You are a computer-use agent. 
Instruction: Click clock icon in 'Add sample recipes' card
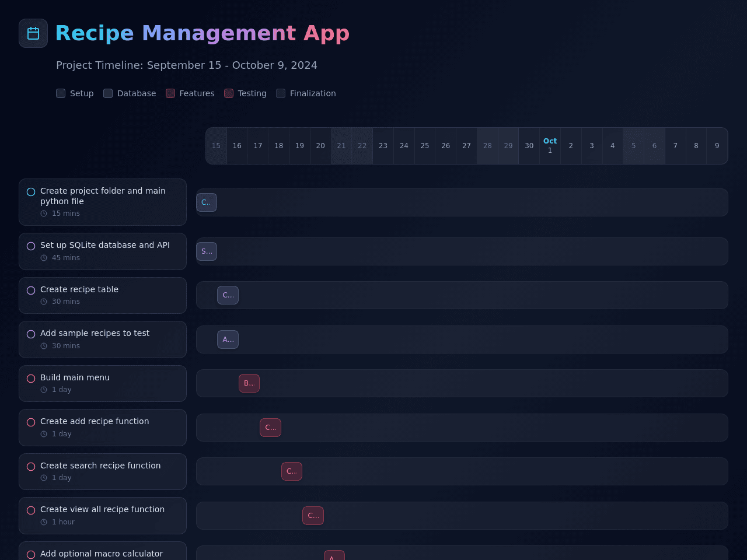click(44, 346)
